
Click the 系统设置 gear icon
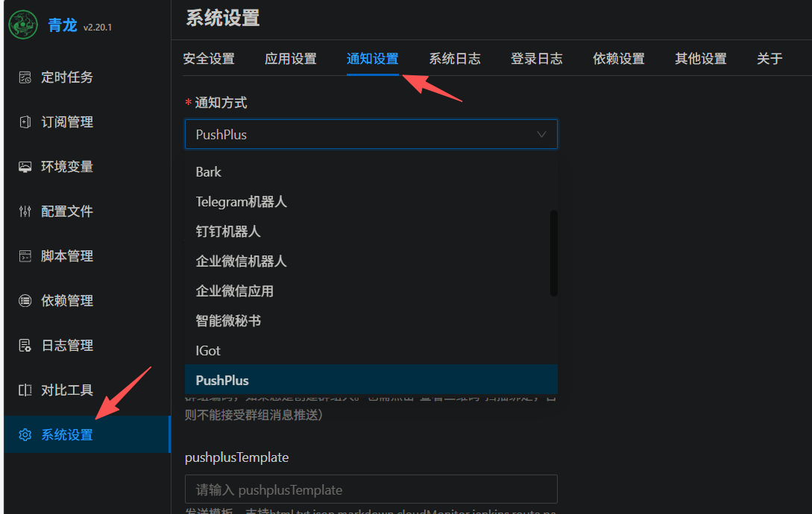(25, 435)
